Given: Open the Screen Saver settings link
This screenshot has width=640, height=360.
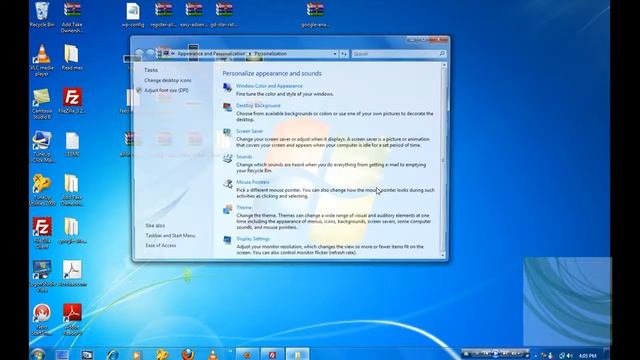Looking at the screenshot, I should click(x=249, y=131).
